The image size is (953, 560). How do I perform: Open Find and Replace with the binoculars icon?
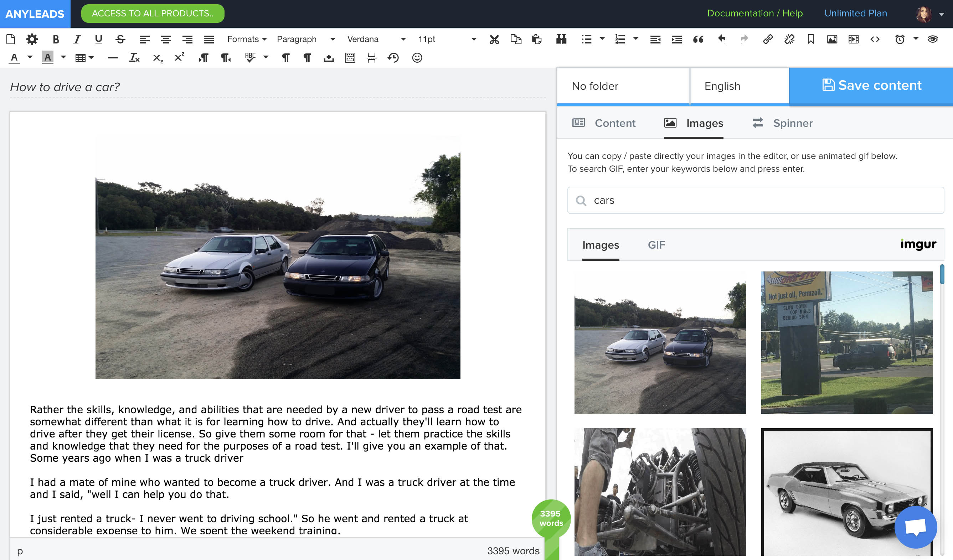tap(561, 39)
